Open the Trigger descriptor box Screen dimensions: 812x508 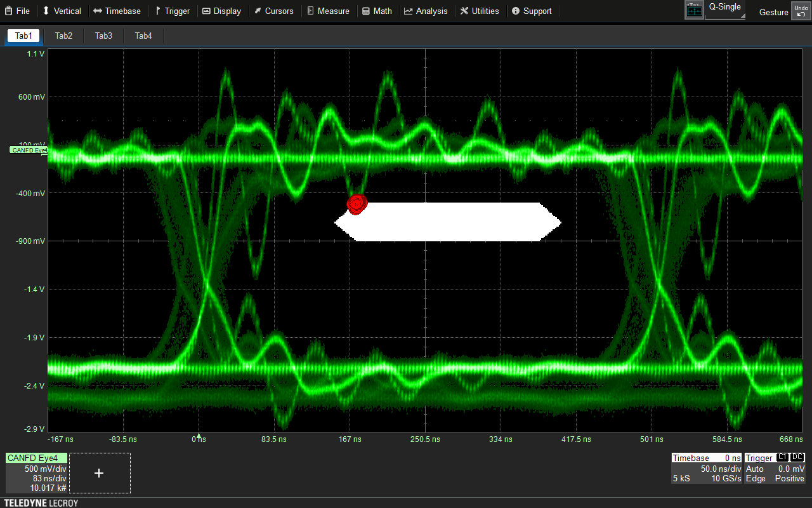775,468
